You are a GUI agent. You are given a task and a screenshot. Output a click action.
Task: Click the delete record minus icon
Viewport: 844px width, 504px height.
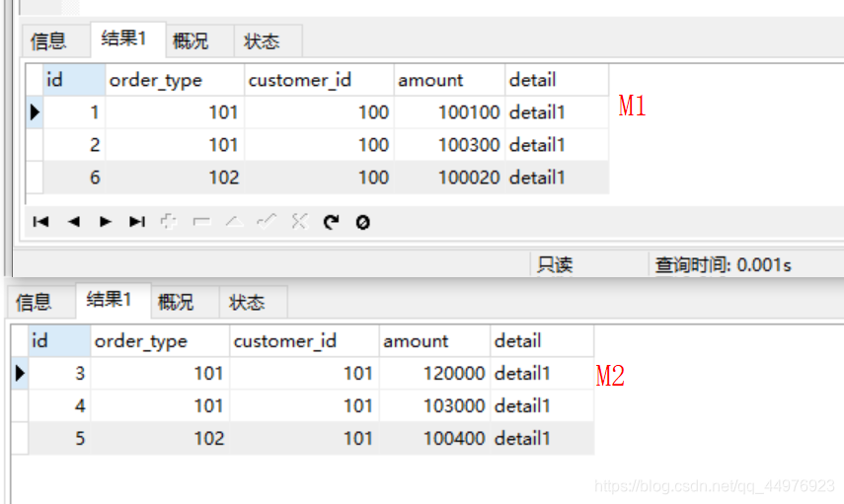(x=201, y=222)
